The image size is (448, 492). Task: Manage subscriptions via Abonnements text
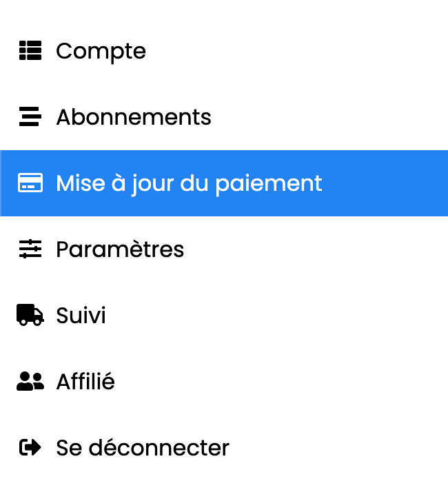(x=134, y=117)
